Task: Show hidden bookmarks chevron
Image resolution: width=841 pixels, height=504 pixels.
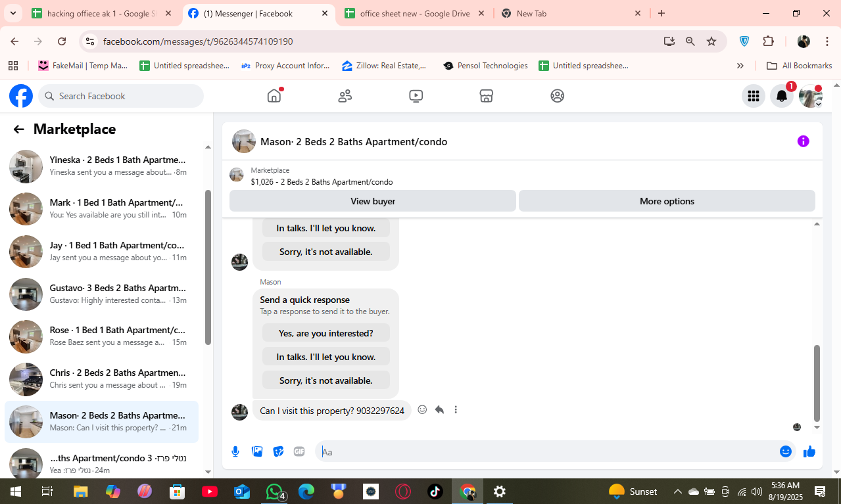Action: [740, 66]
